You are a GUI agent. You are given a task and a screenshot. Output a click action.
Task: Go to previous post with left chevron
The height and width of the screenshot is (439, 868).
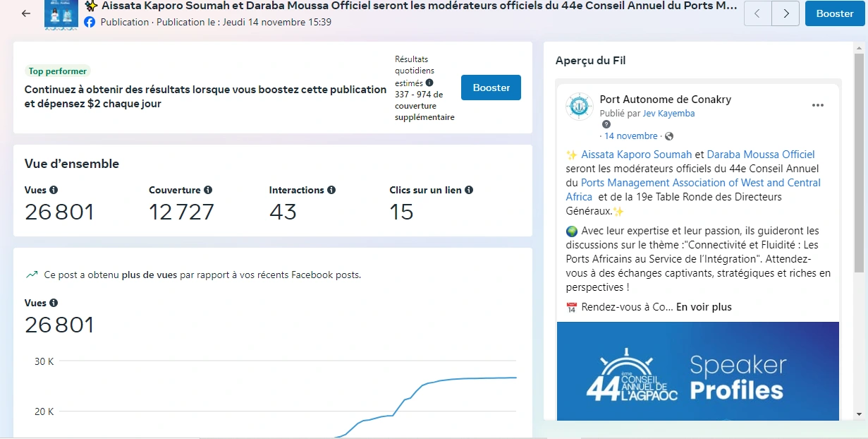click(758, 13)
